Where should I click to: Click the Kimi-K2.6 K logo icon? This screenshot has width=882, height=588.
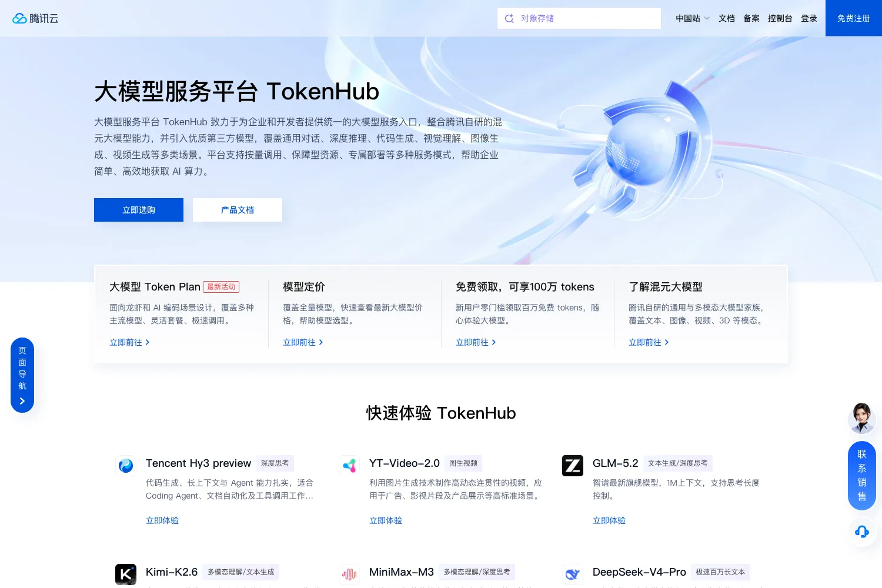[126, 574]
